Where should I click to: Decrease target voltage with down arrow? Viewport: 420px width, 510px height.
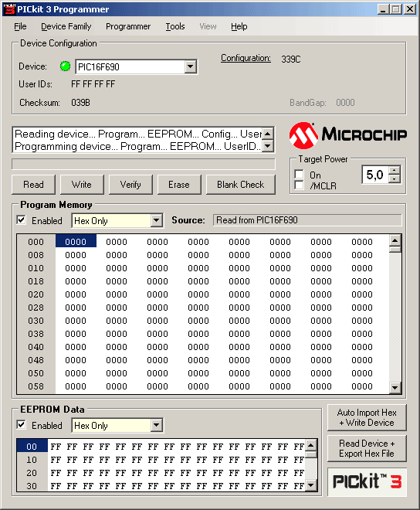click(395, 179)
